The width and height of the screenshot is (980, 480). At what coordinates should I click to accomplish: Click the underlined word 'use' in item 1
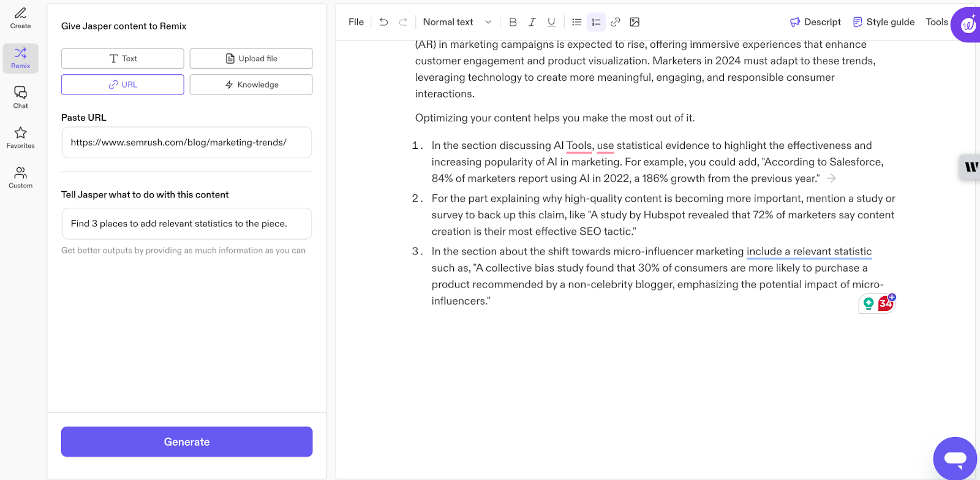pyautogui.click(x=605, y=146)
